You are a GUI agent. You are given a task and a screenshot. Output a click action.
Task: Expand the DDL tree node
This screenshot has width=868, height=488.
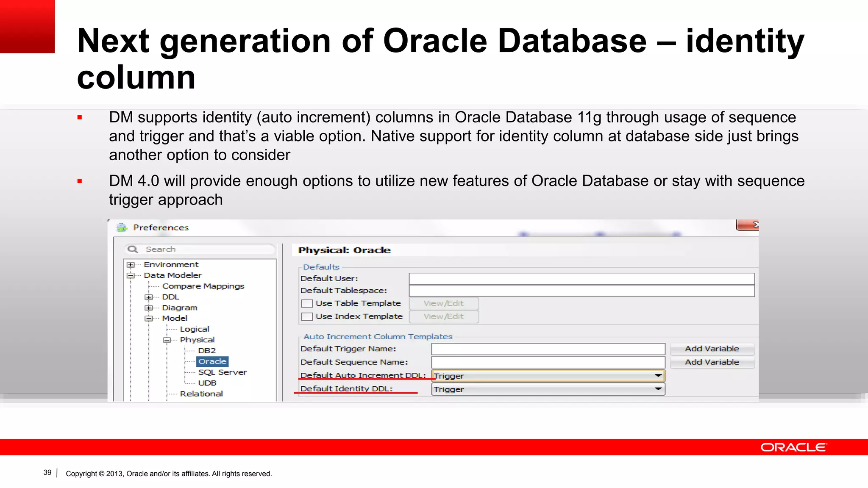coord(149,297)
